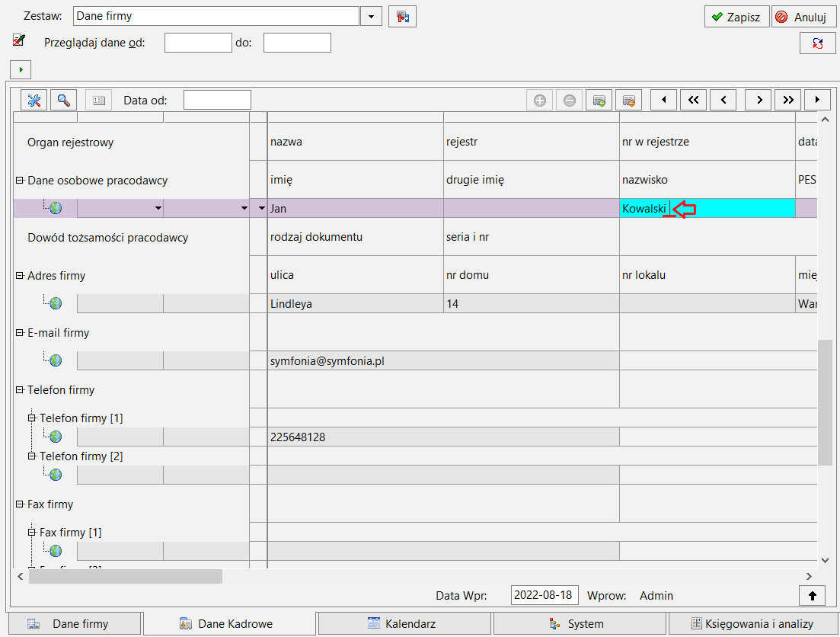Open the first dropdown in the selected Jan row
Viewport: 840px width, 637px height.
(158, 208)
